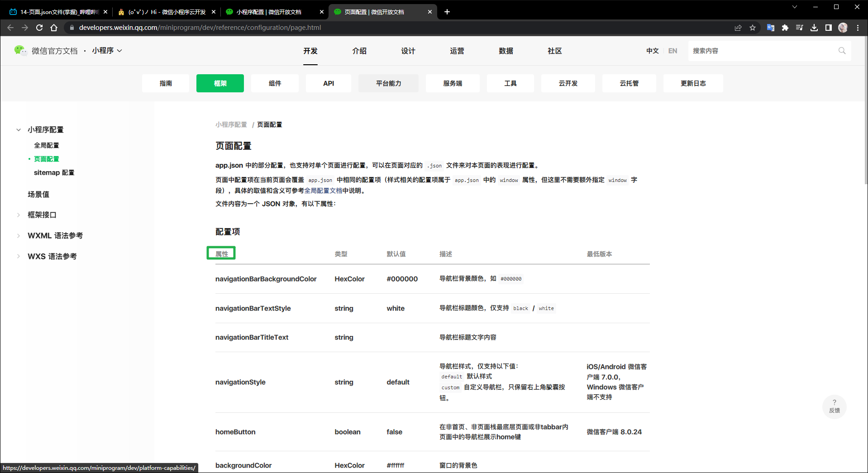This screenshot has width=868, height=473.
Task: View site security info via lock icon
Action: pyautogui.click(x=72, y=28)
